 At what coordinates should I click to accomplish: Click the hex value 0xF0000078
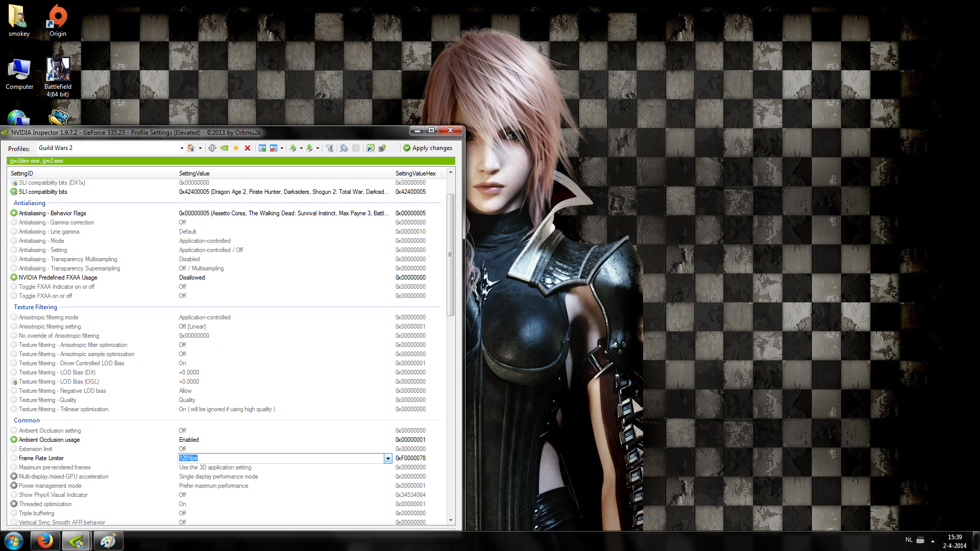coord(410,458)
